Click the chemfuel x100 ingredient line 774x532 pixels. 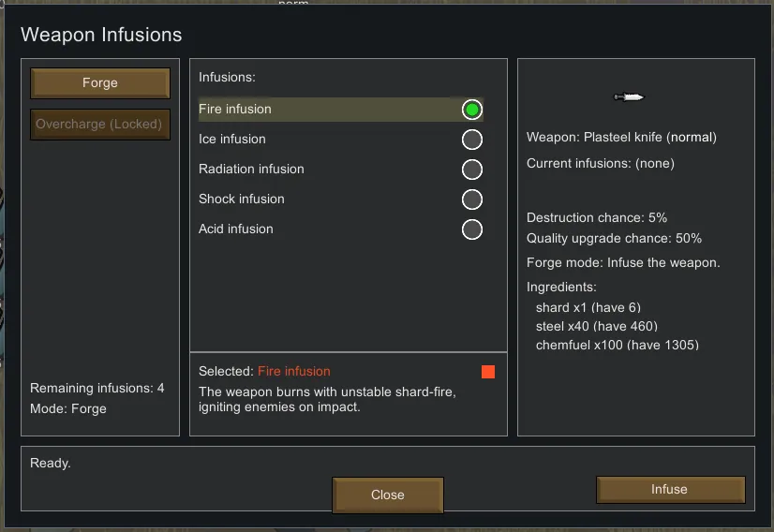coord(617,346)
